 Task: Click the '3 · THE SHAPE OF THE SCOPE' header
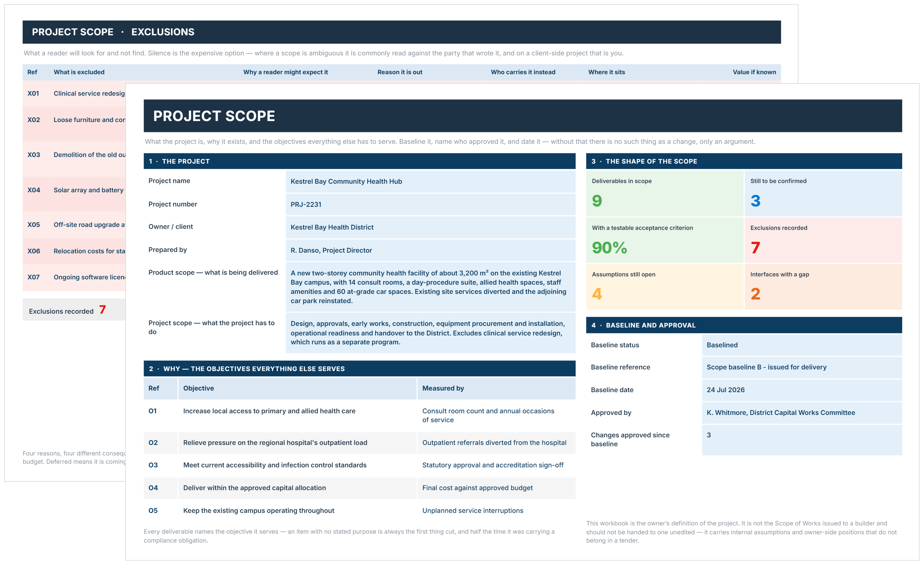(744, 161)
